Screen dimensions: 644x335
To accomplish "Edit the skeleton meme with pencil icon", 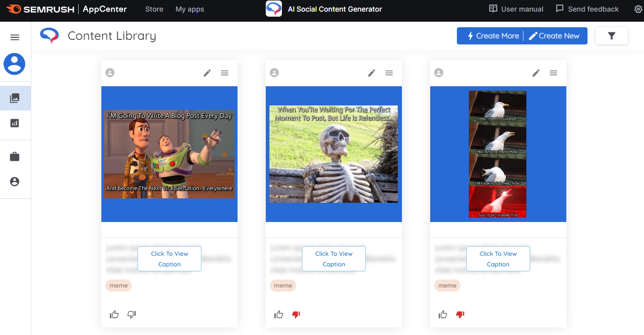I will tap(372, 73).
